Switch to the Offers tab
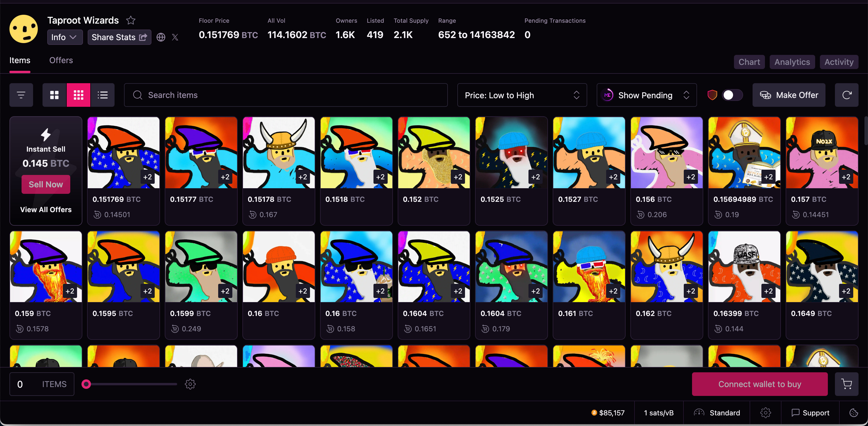 (x=61, y=60)
